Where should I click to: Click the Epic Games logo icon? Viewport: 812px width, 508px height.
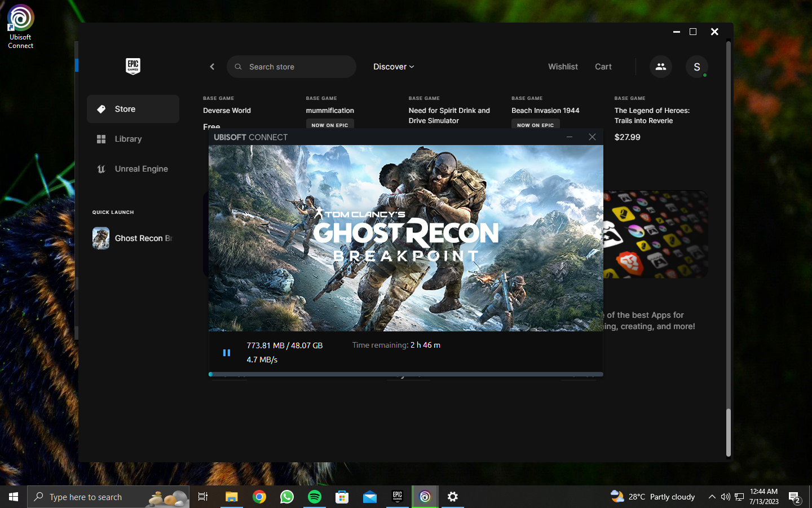(x=133, y=66)
